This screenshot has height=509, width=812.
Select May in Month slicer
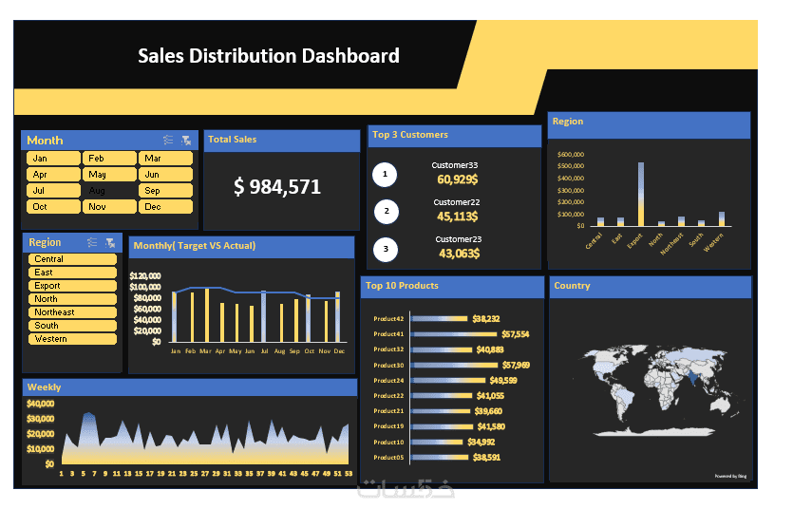coord(109,175)
